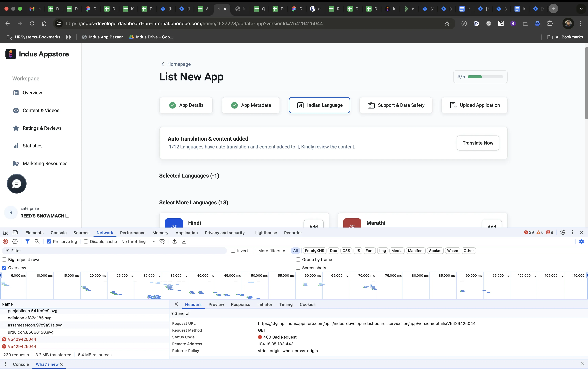This screenshot has height=369, width=588.
Task: Open DevTools three-dot customize menu
Action: (572, 233)
